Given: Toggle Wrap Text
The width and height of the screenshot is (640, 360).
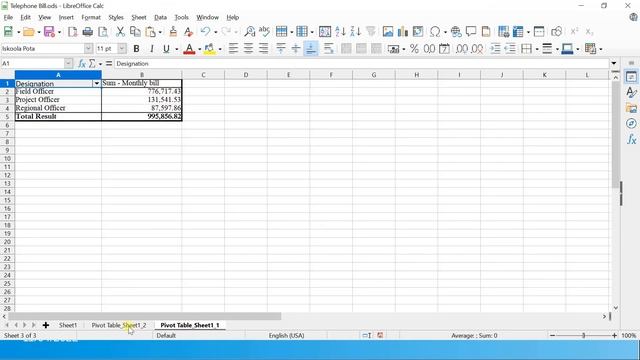Looking at the screenshot, I should click(329, 49).
